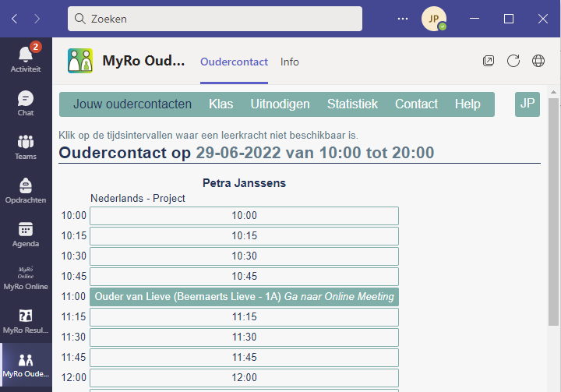Open the MyRo Online app
561x392 pixels.
26,277
